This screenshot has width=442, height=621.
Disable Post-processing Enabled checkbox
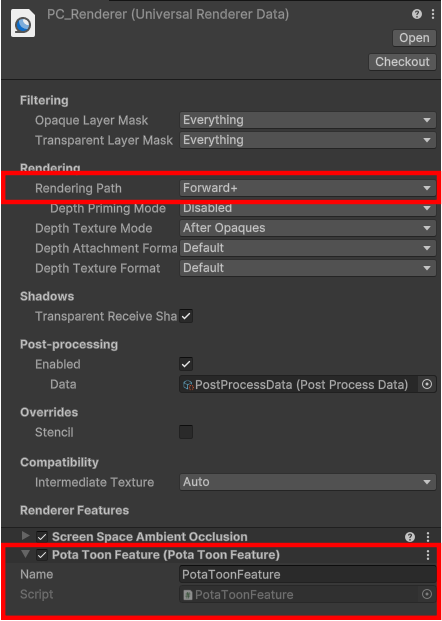186,364
